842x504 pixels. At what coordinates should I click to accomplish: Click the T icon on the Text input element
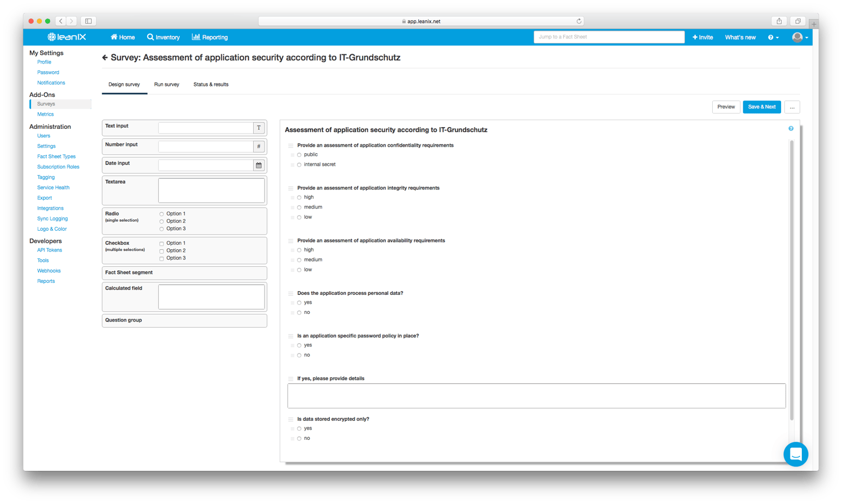259,128
